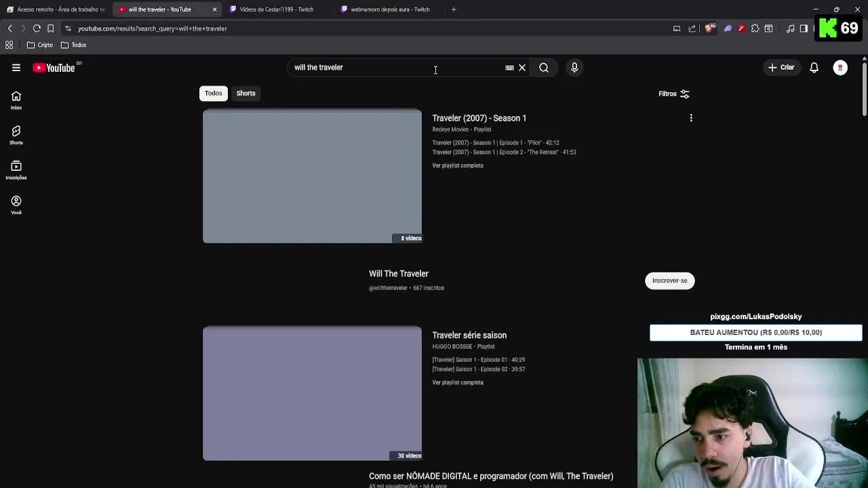Open Você in the sidebar

click(x=16, y=205)
